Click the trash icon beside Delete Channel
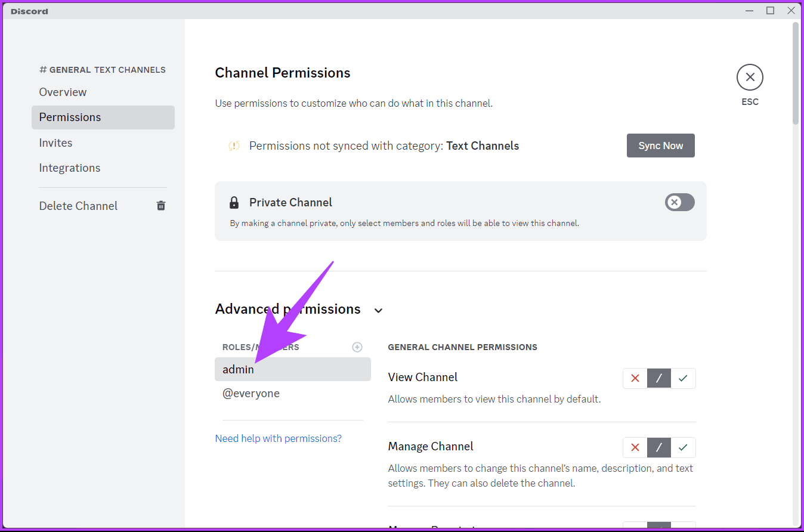Viewport: 804px width, 532px height. tap(161, 206)
